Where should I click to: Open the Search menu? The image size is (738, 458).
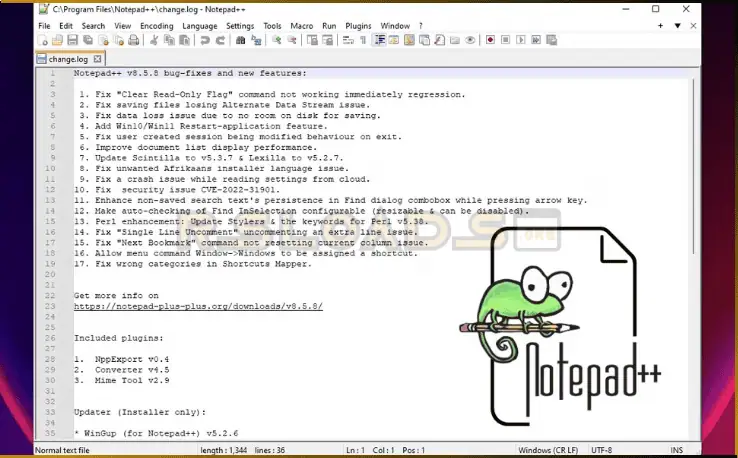93,26
